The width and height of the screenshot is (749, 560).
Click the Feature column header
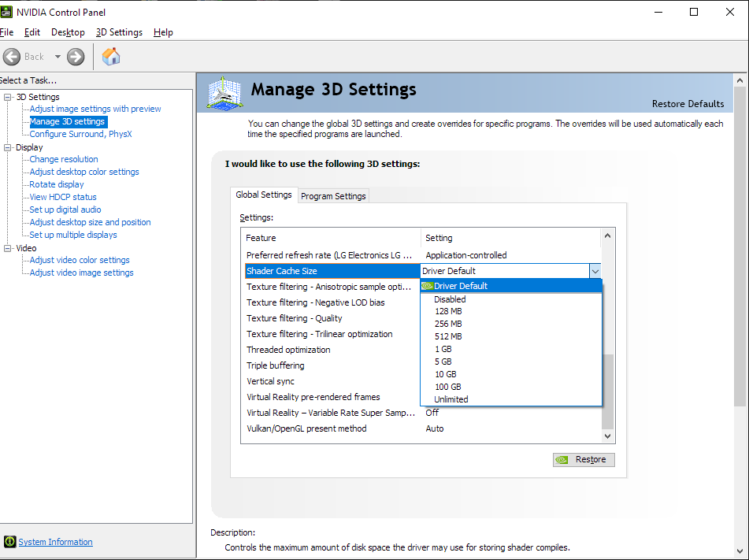click(x=332, y=238)
